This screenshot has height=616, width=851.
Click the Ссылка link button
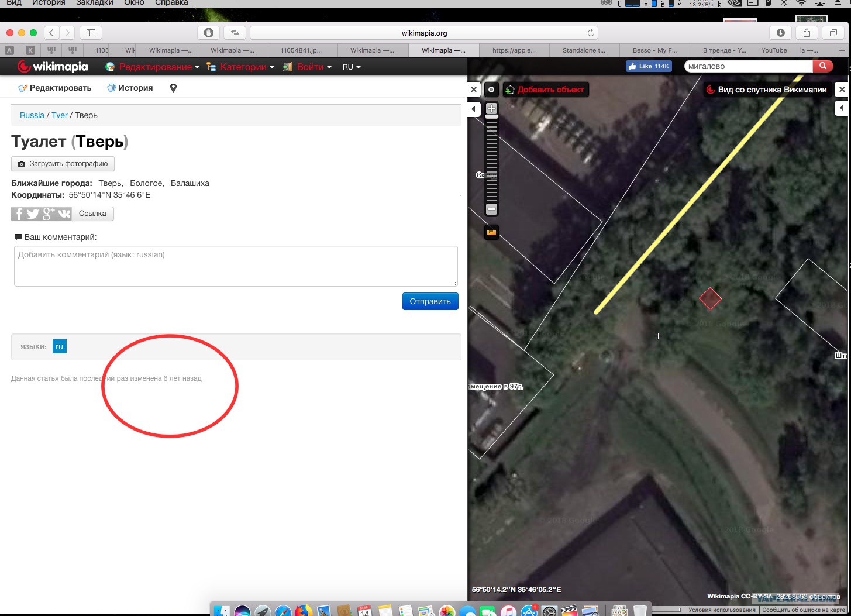point(92,214)
